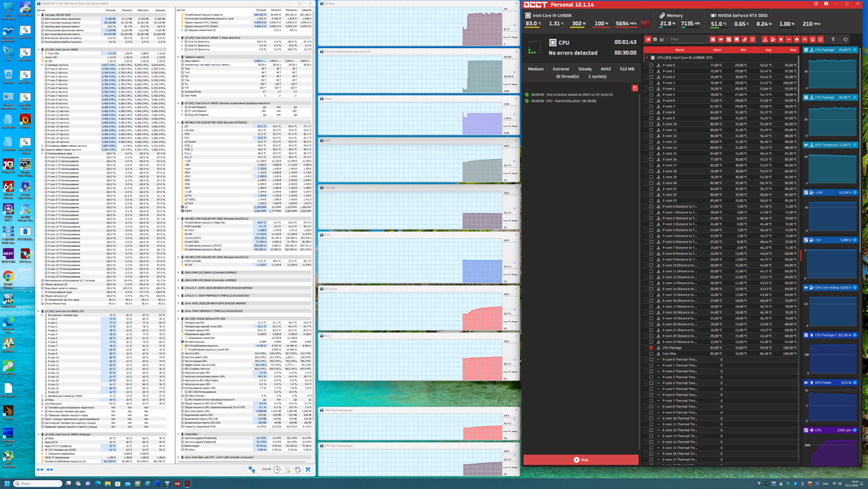Click the clock icon in HWiNFO bottom toolbar
This screenshot has height=489, width=868.
point(277,469)
